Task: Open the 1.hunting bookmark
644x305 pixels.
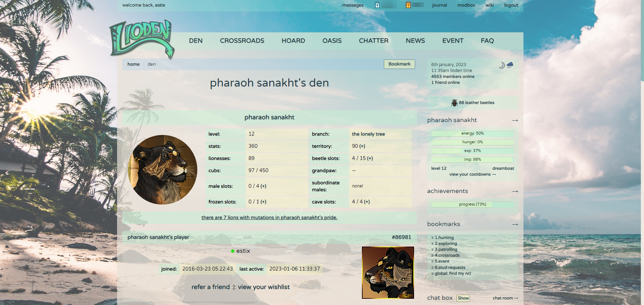Action: point(444,238)
